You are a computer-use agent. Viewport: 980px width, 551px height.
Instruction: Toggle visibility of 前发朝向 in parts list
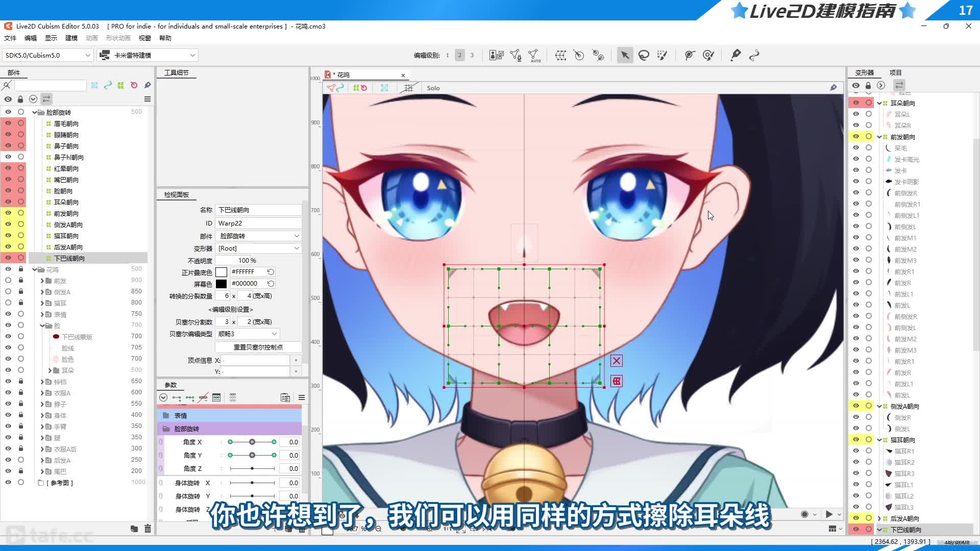[x=8, y=213]
